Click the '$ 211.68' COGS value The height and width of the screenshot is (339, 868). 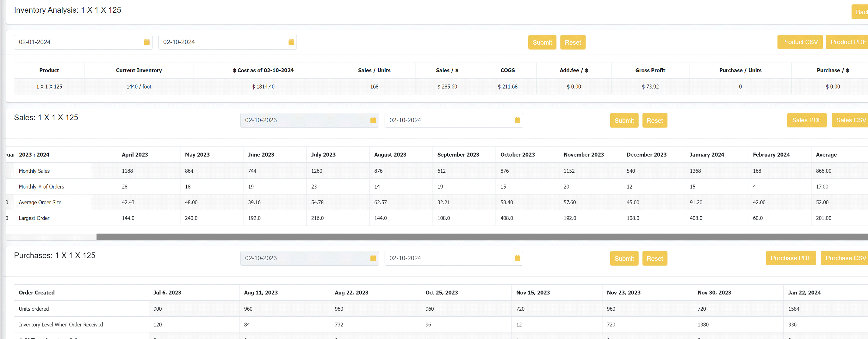pos(507,87)
